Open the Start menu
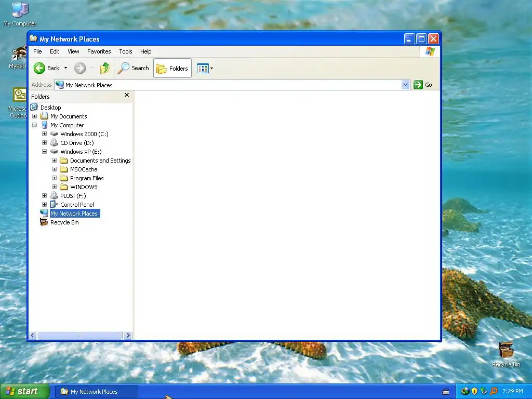Screen dimensions: 532x399 pyautogui.click(x=24, y=392)
